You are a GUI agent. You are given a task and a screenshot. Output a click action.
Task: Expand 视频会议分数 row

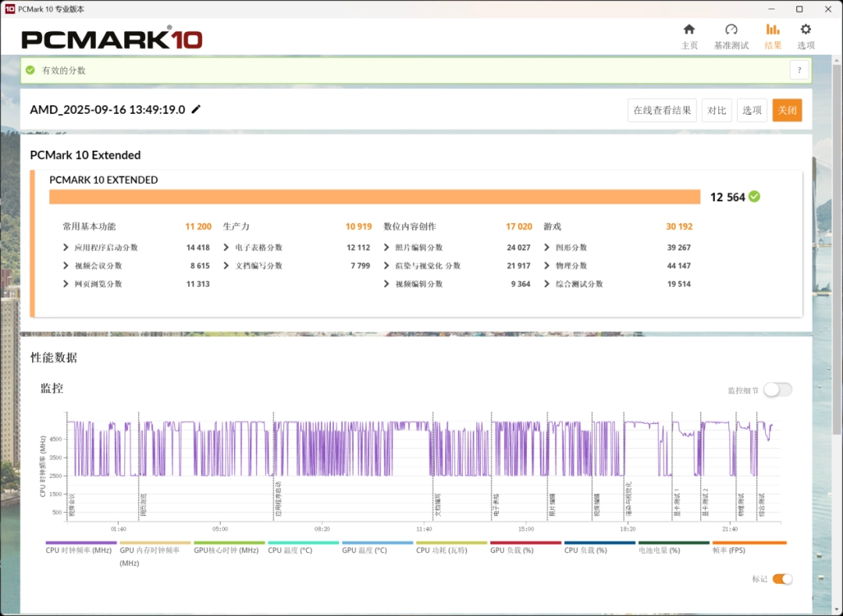point(66,265)
